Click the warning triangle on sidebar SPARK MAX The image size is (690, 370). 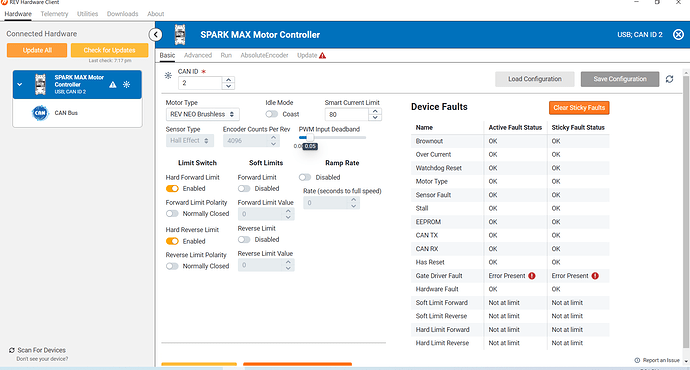(x=113, y=84)
